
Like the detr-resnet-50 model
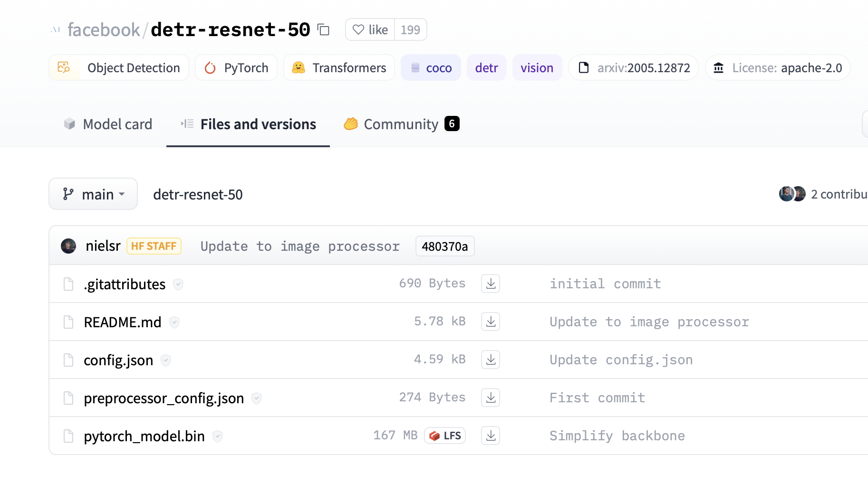tap(370, 29)
